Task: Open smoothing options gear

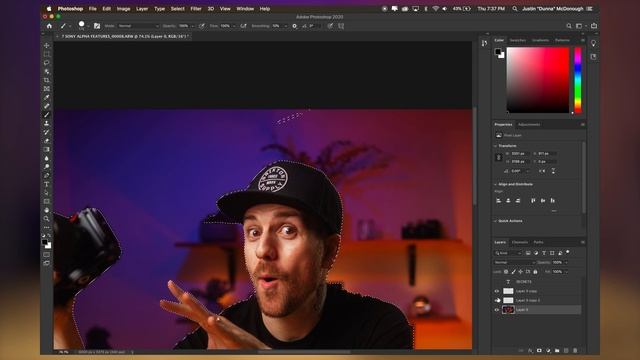Action: [x=294, y=26]
